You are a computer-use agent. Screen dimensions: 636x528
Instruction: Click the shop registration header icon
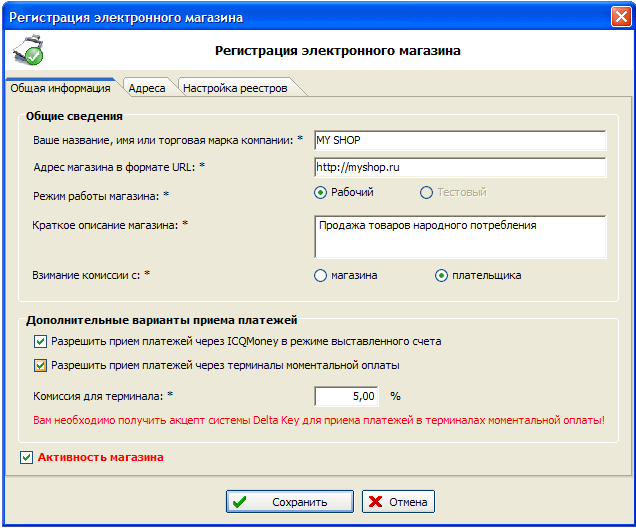[x=31, y=51]
